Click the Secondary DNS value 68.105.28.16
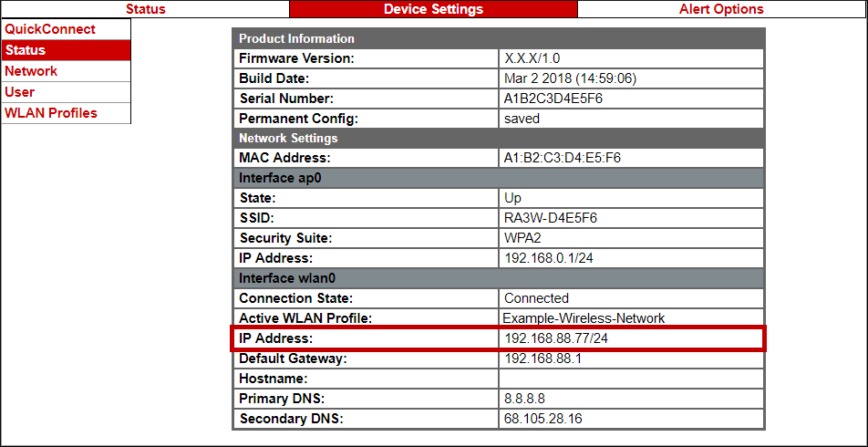 [x=543, y=419]
